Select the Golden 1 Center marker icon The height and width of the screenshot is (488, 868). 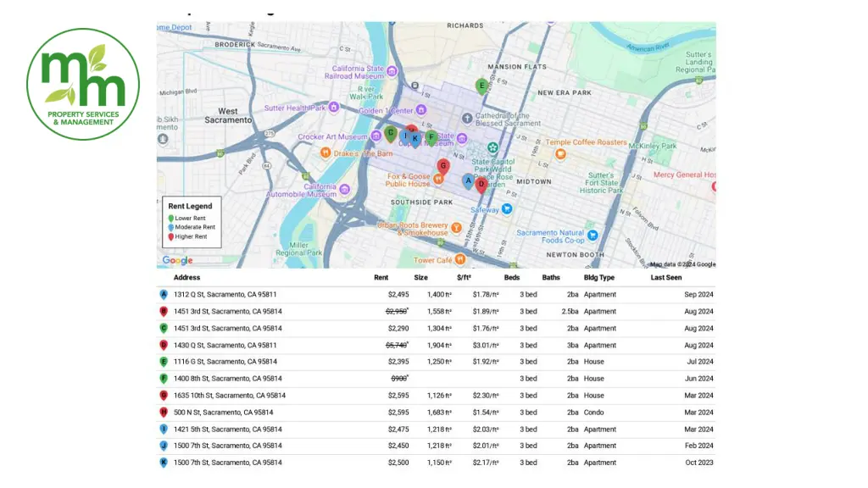[x=421, y=109]
